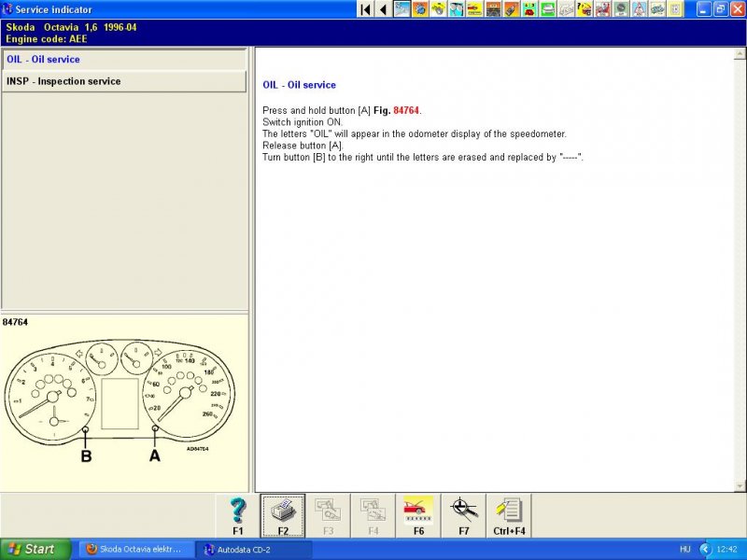Open the red vehicle on lift toolbar icon

click(603, 9)
